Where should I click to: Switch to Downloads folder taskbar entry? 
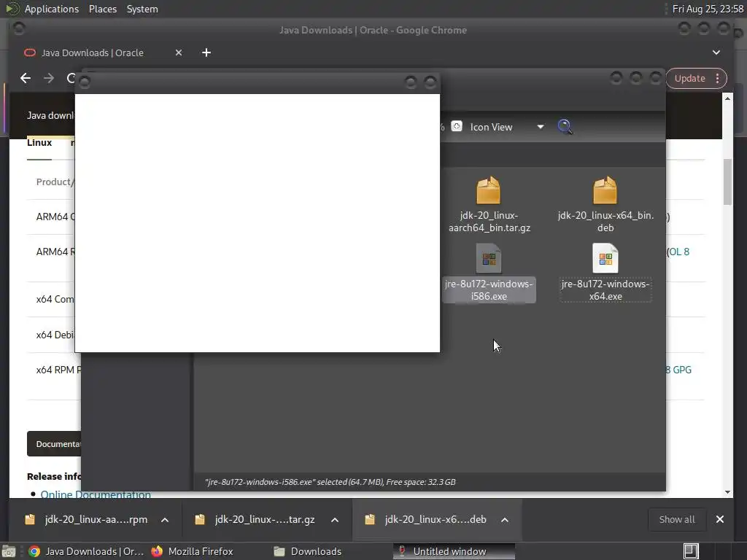click(309, 551)
